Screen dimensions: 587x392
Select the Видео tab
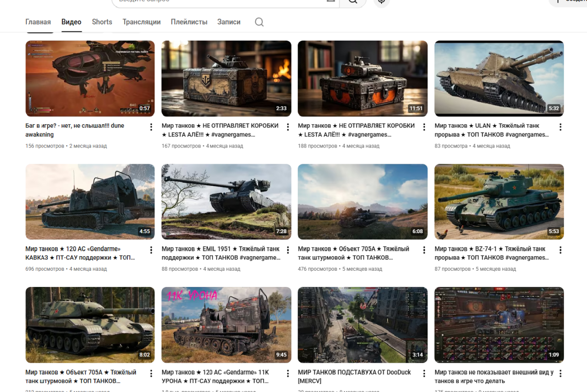(x=71, y=22)
